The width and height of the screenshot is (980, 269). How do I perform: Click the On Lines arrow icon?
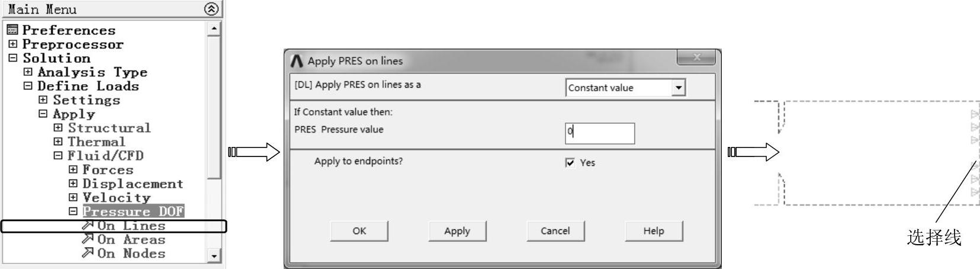tap(88, 225)
